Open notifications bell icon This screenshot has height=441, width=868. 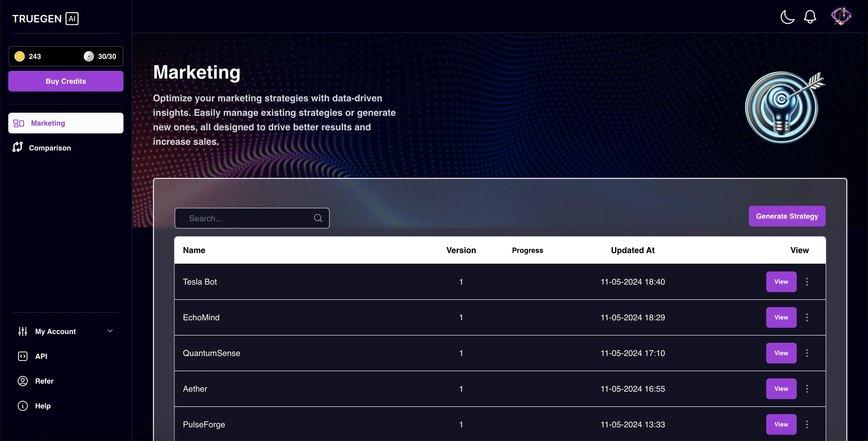pos(810,17)
